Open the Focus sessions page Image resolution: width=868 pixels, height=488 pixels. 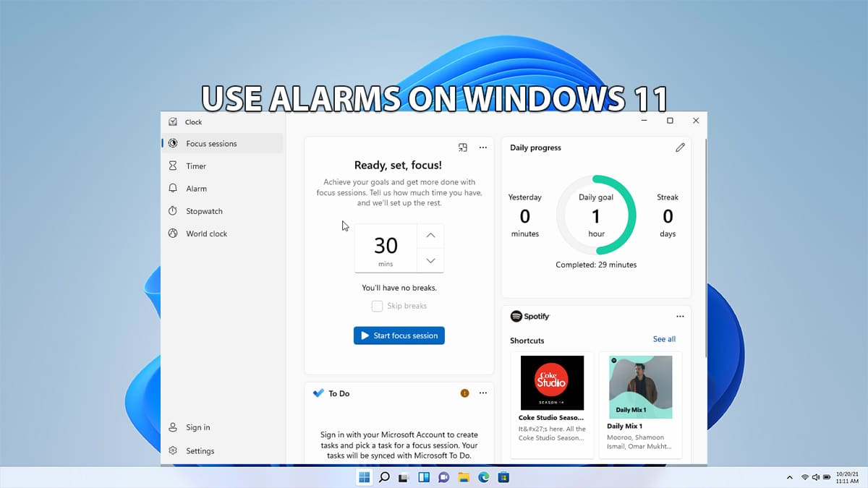pos(223,143)
